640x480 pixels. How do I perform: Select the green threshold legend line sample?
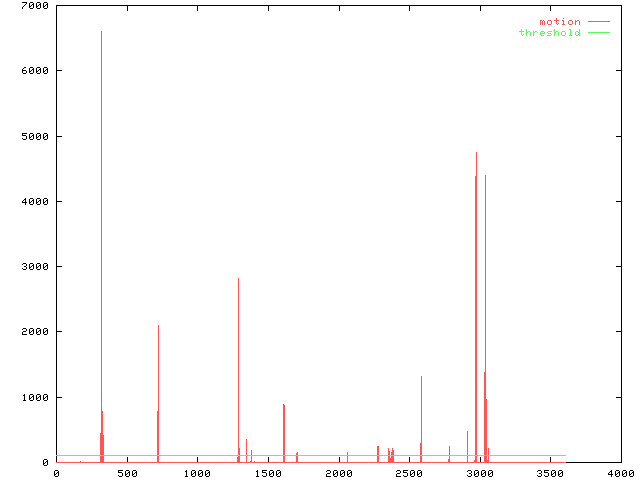pos(598,33)
